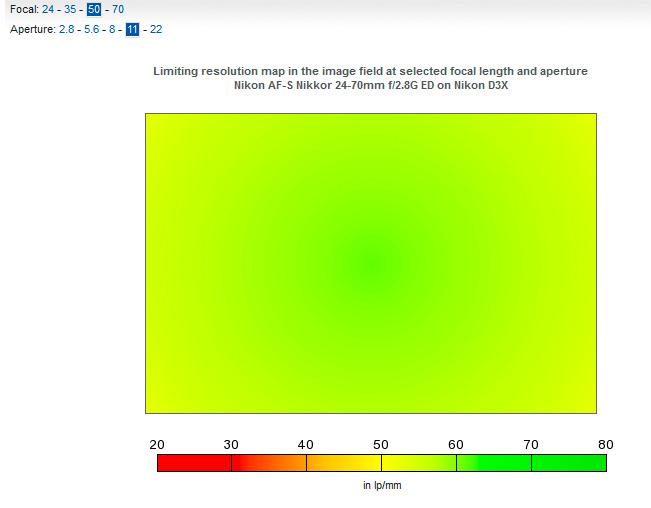The image size is (651, 508).
Task: Choose aperture 8
Action: click(x=112, y=29)
